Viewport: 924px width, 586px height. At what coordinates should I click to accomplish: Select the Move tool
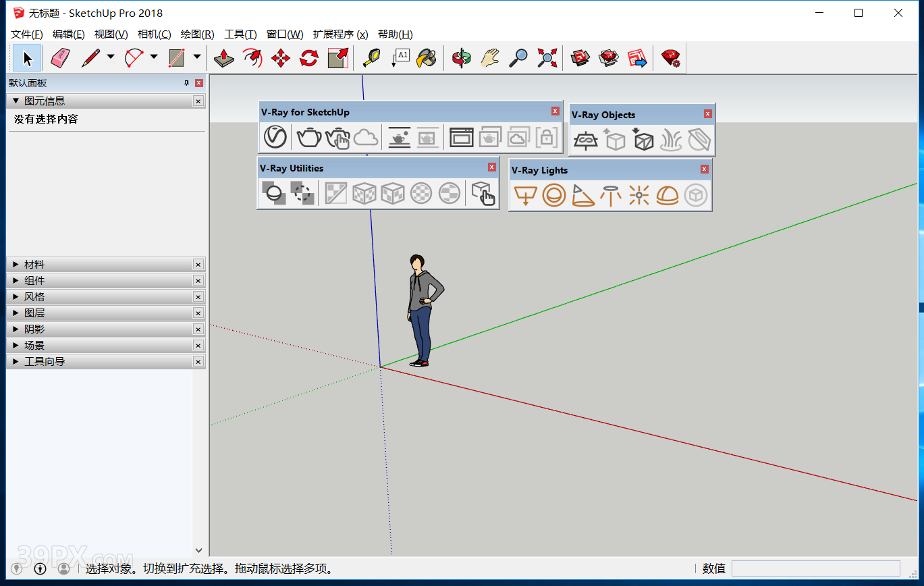[x=281, y=58]
